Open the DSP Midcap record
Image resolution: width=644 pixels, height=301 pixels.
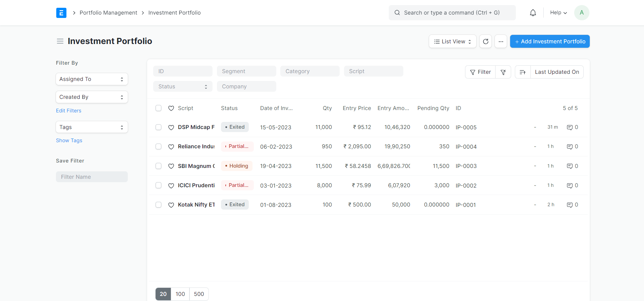[x=196, y=127]
